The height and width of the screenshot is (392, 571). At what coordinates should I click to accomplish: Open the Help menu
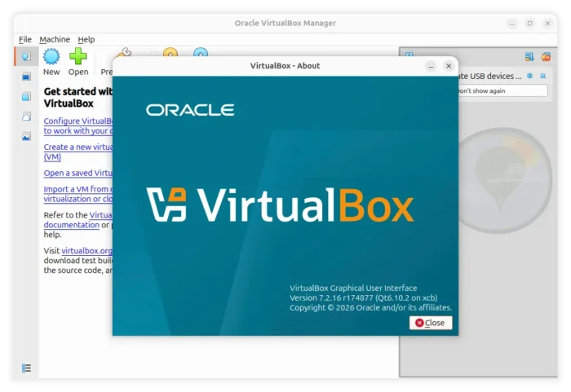(x=86, y=39)
